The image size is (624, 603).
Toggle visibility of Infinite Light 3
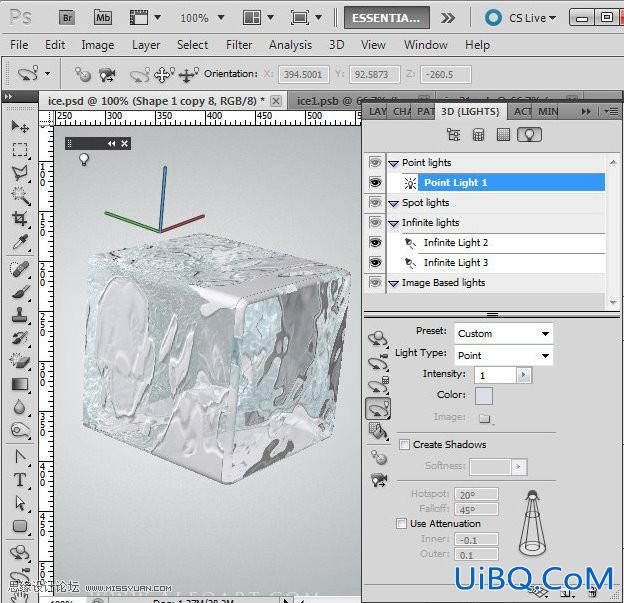(375, 262)
